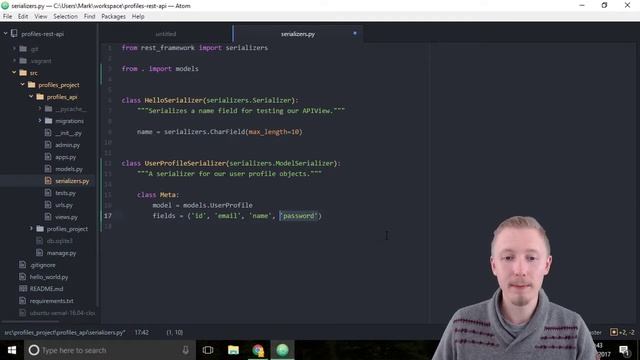The height and width of the screenshot is (360, 640).
Task: Open File Explorer from the taskbar
Action: (x=233, y=350)
